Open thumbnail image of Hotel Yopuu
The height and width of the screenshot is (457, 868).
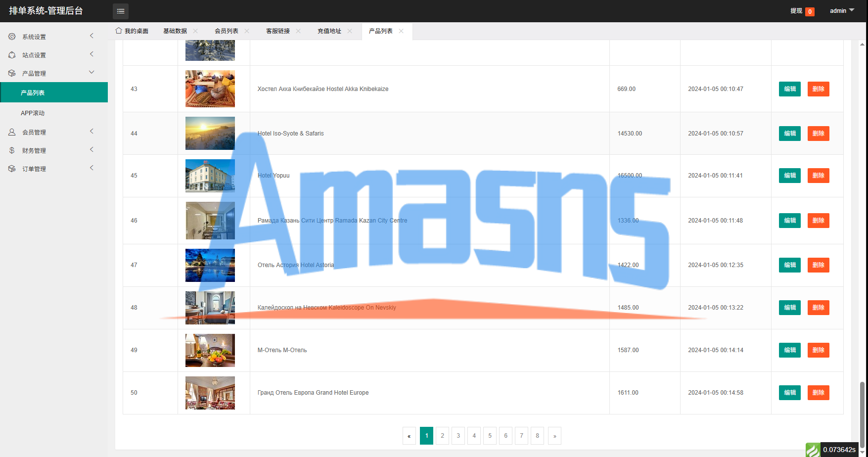pyautogui.click(x=210, y=176)
